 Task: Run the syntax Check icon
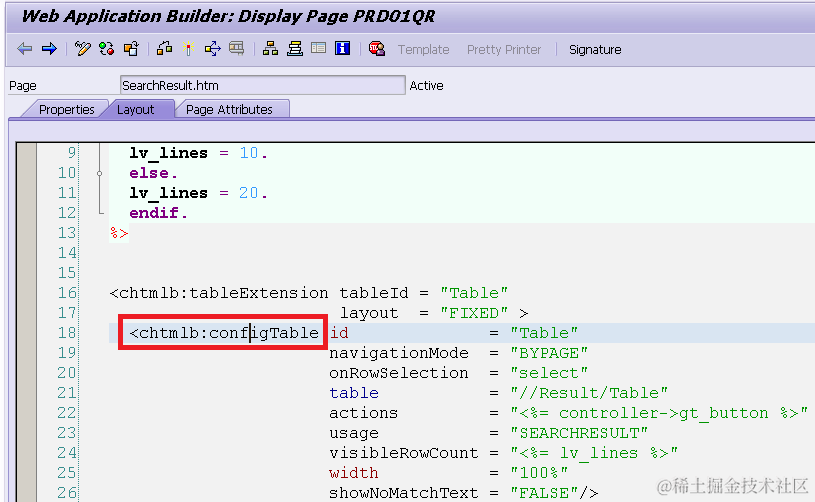point(164,49)
